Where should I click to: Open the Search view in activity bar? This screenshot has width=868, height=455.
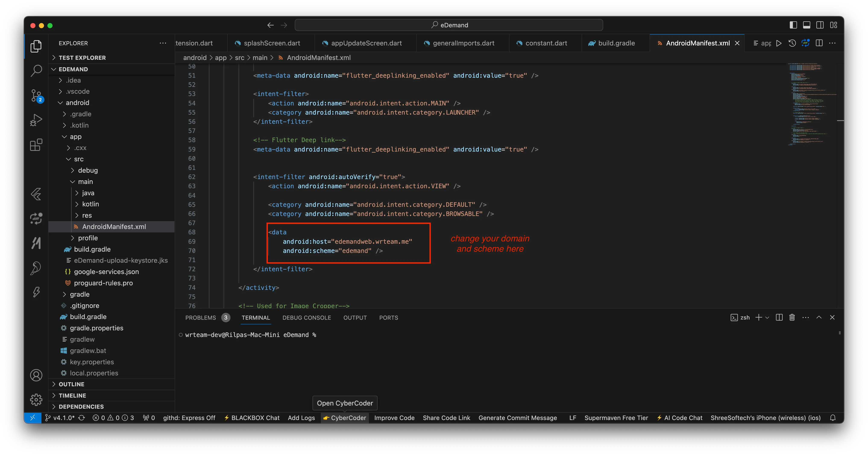(x=36, y=71)
